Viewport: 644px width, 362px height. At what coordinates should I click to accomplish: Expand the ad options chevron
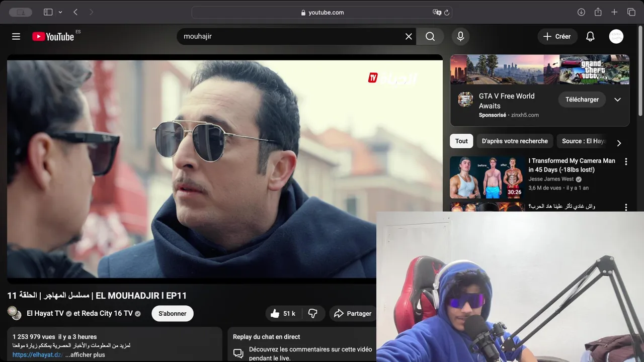(617, 100)
